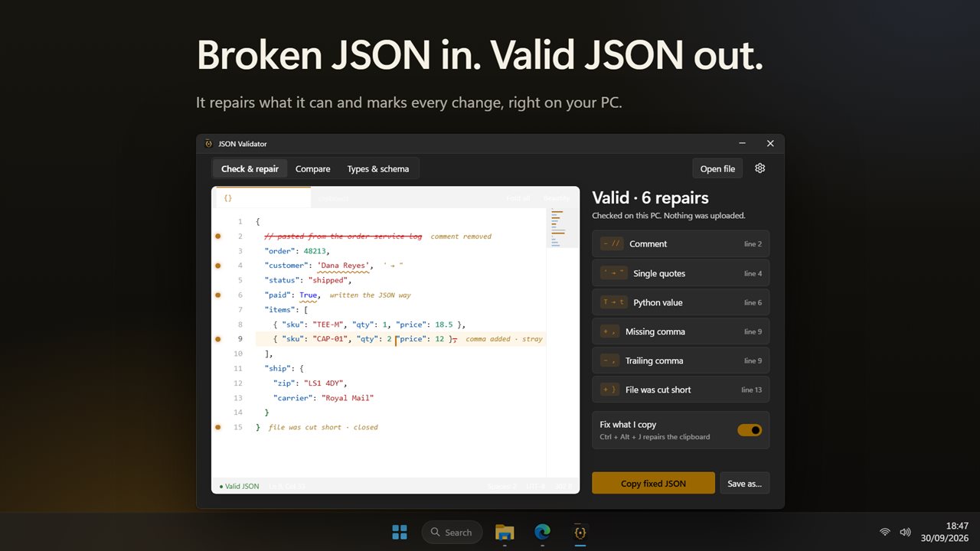
Task: Switch to the Check & repair tab
Action: (x=250, y=168)
